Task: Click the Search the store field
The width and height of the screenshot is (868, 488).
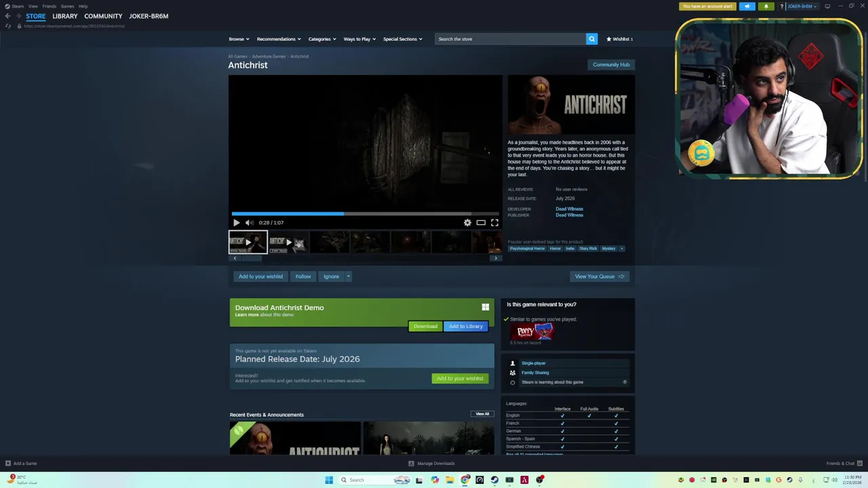Action: [511, 39]
